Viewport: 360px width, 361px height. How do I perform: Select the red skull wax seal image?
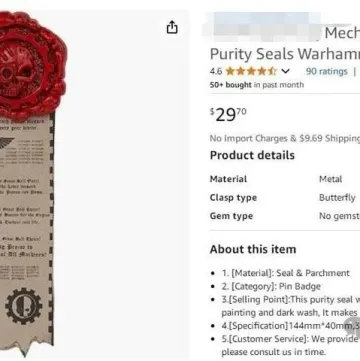coord(30,67)
